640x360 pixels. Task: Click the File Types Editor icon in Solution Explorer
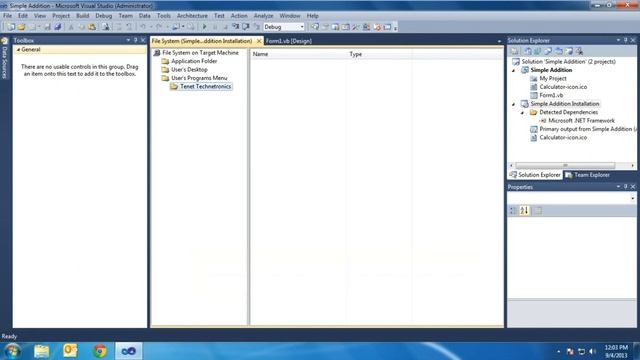coord(548,51)
